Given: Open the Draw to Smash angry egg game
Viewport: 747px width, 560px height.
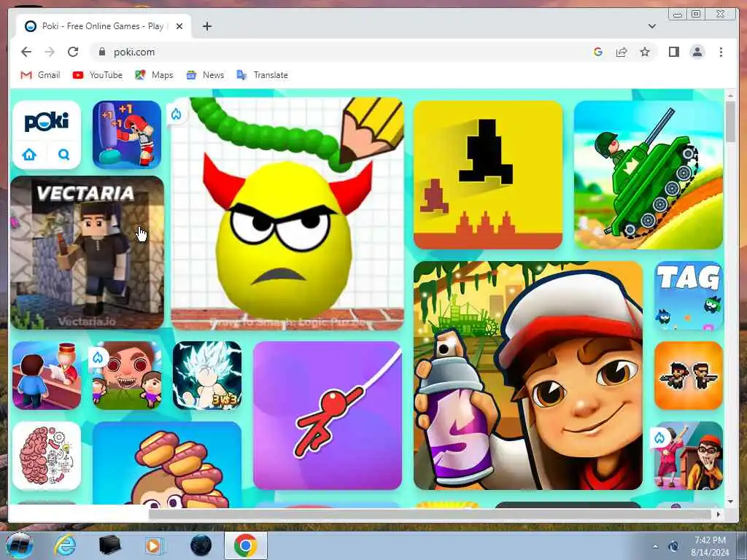Looking at the screenshot, I should [x=287, y=214].
